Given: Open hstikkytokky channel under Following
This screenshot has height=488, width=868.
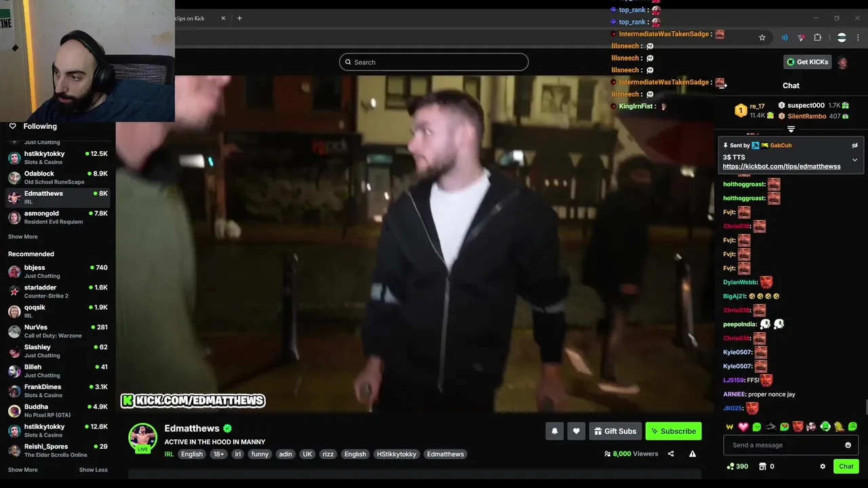Looking at the screenshot, I should pyautogui.click(x=58, y=158).
